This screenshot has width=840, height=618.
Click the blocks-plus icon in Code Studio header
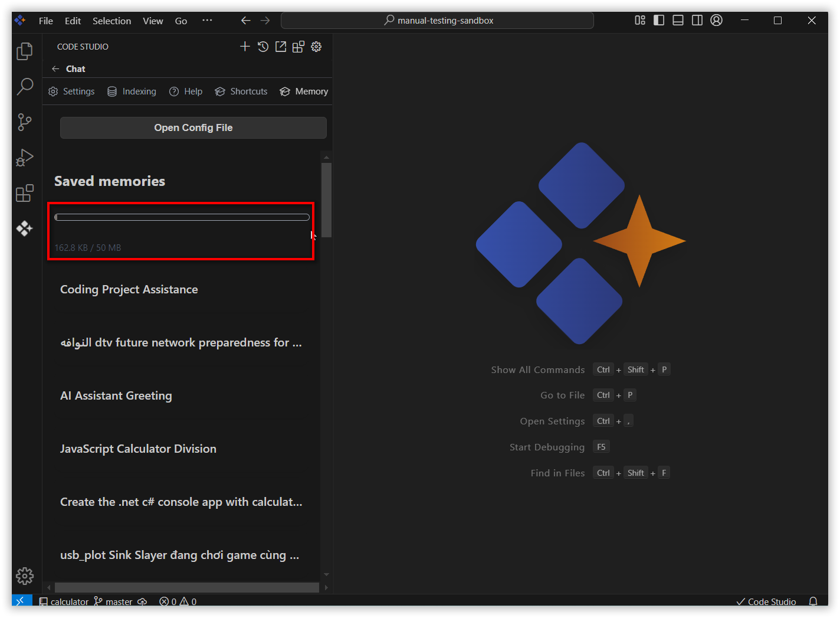coord(298,47)
